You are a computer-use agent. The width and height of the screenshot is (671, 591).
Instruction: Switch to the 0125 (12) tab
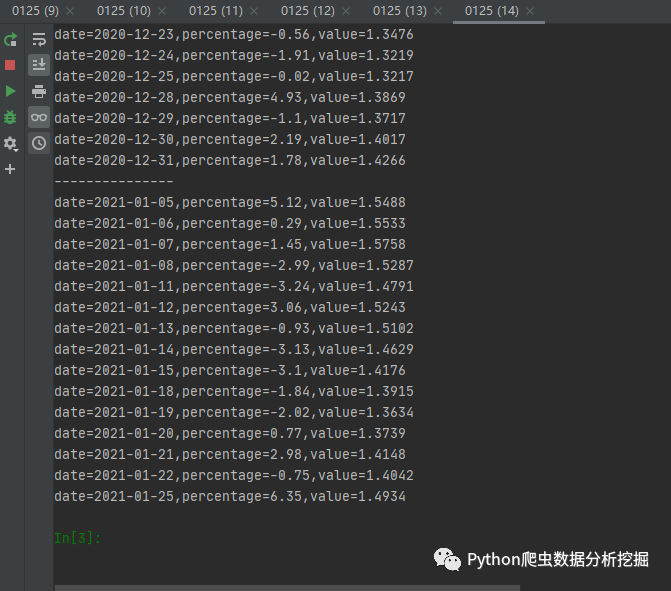click(x=308, y=11)
